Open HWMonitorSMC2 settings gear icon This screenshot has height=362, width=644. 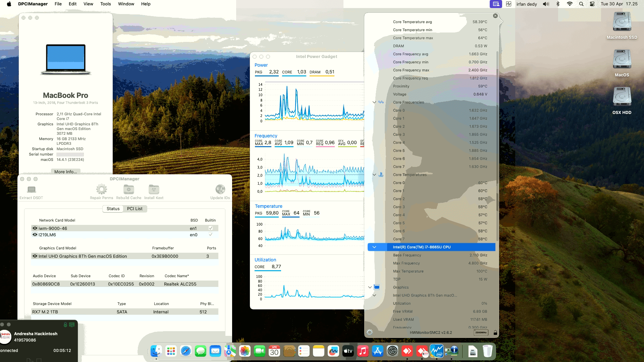tap(370, 332)
